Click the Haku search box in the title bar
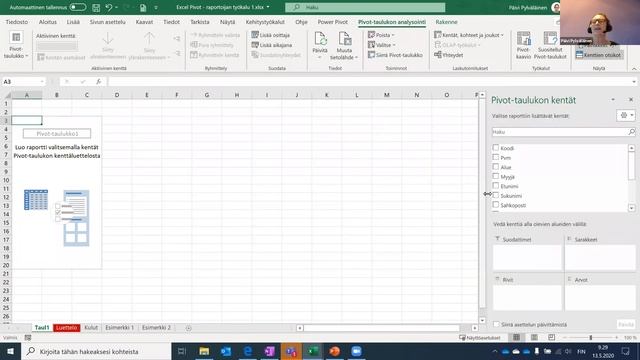640x360 pixels. coord(365,7)
